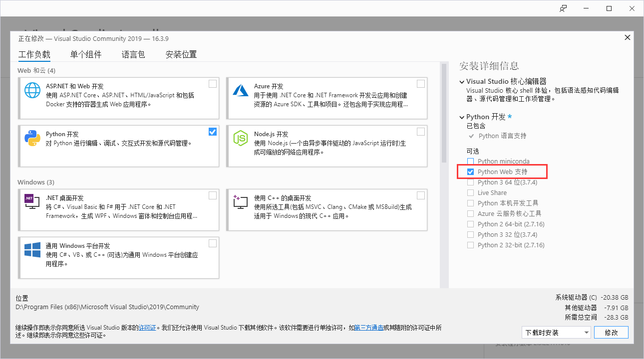
Task: Click the 修改 button
Action: [611, 333]
